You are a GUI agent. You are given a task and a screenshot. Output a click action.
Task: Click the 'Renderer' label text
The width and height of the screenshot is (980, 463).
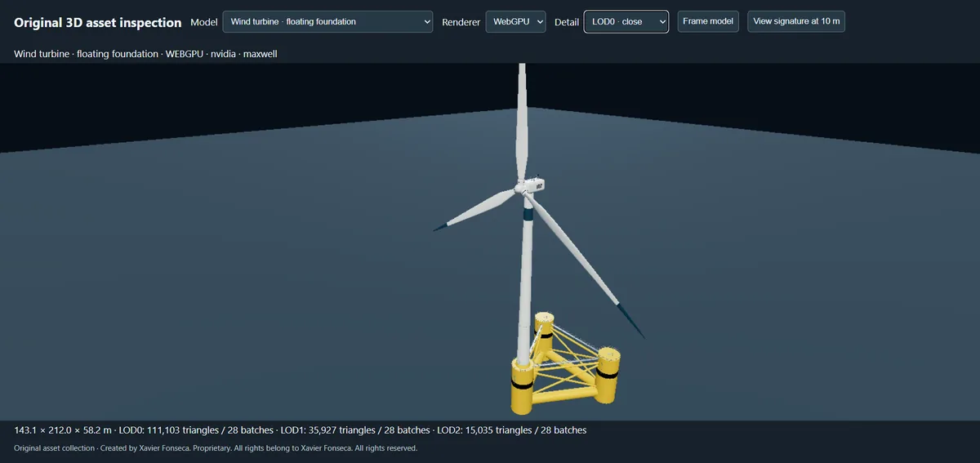point(461,22)
